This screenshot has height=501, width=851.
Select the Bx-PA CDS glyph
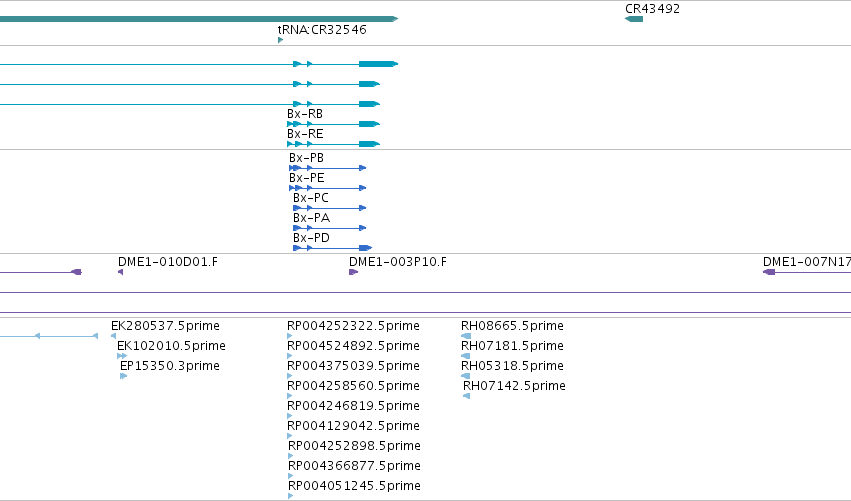coord(329,228)
